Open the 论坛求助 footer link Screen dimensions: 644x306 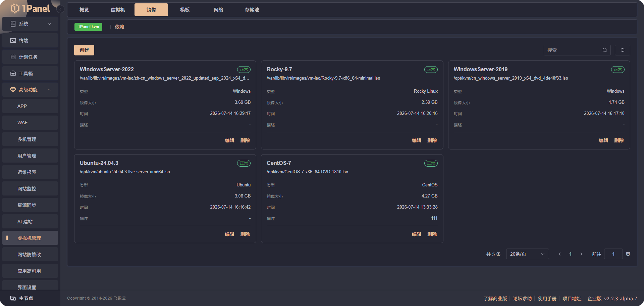click(522, 299)
